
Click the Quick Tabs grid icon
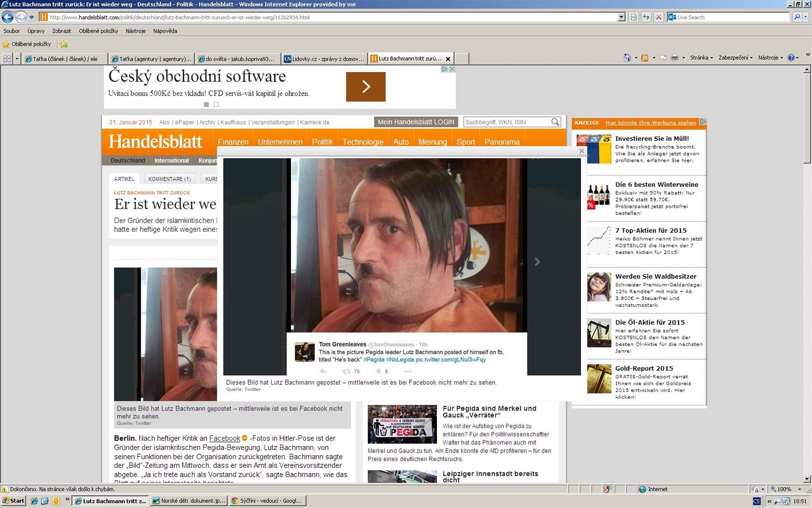point(7,59)
